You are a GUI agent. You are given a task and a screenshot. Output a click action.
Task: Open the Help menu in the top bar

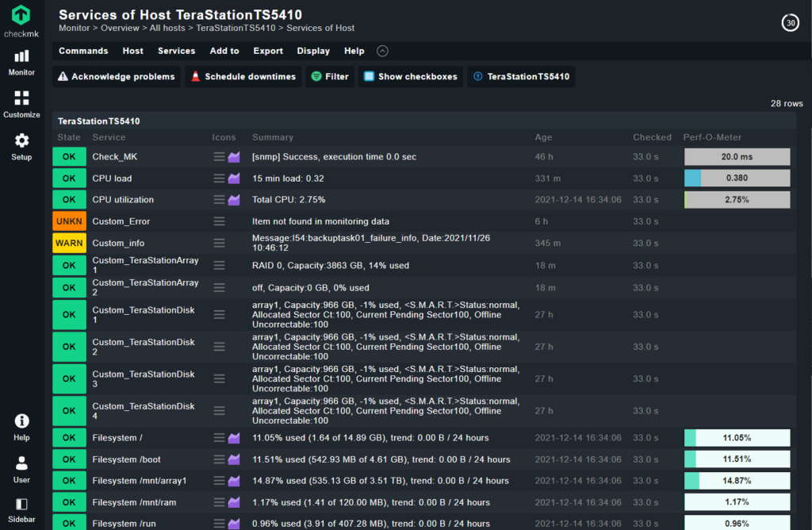354,51
